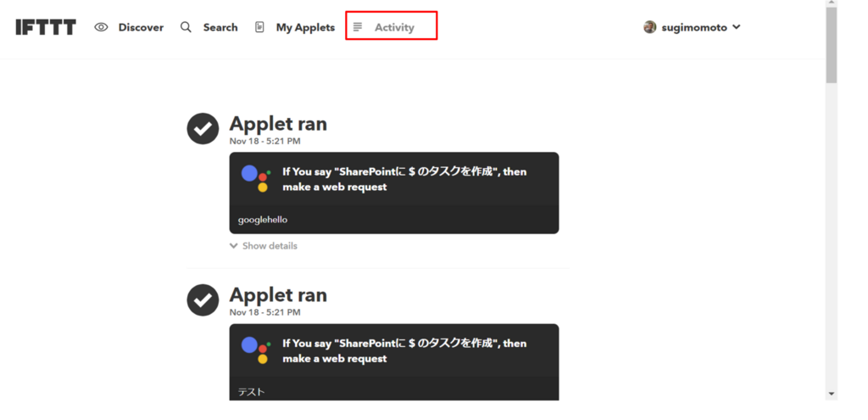Expand Show details for googlehello run

point(264,245)
